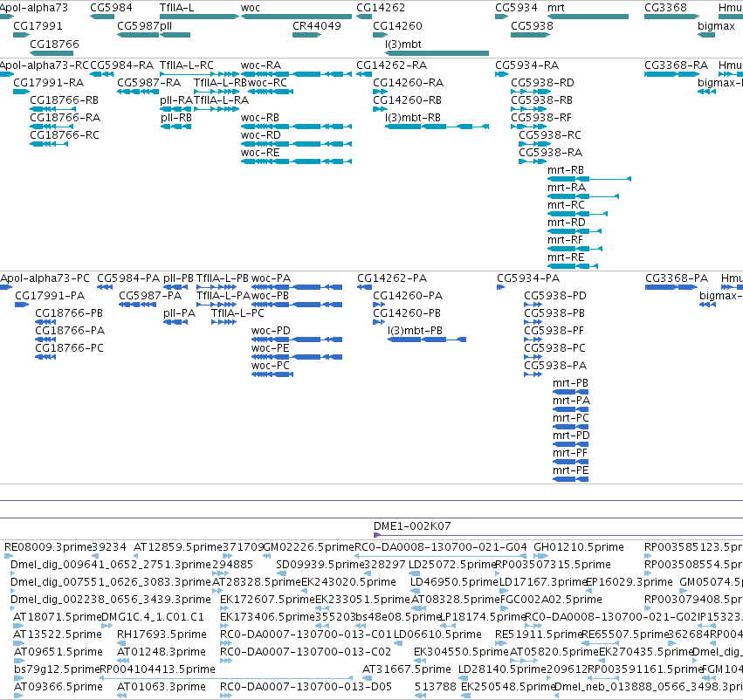This screenshot has height=700, width=743.
Task: Open the CG3368 gene label
Action: (x=665, y=8)
